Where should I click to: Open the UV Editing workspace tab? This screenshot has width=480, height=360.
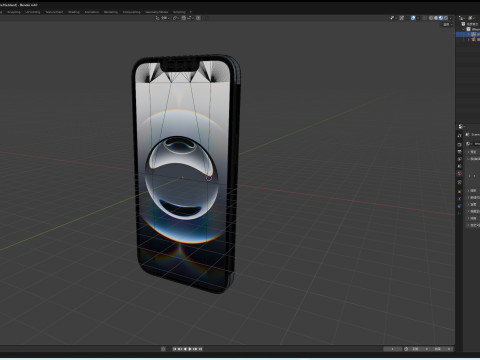(33, 12)
